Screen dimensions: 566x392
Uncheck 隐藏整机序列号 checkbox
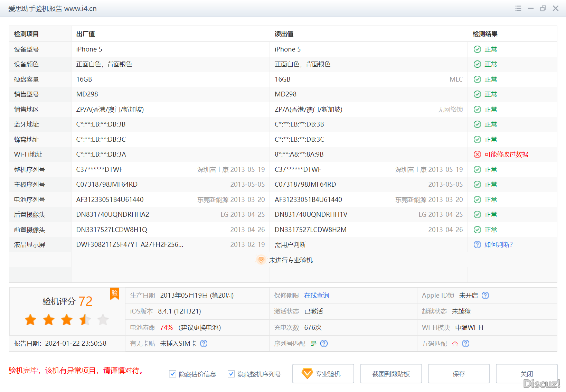pyautogui.click(x=231, y=374)
